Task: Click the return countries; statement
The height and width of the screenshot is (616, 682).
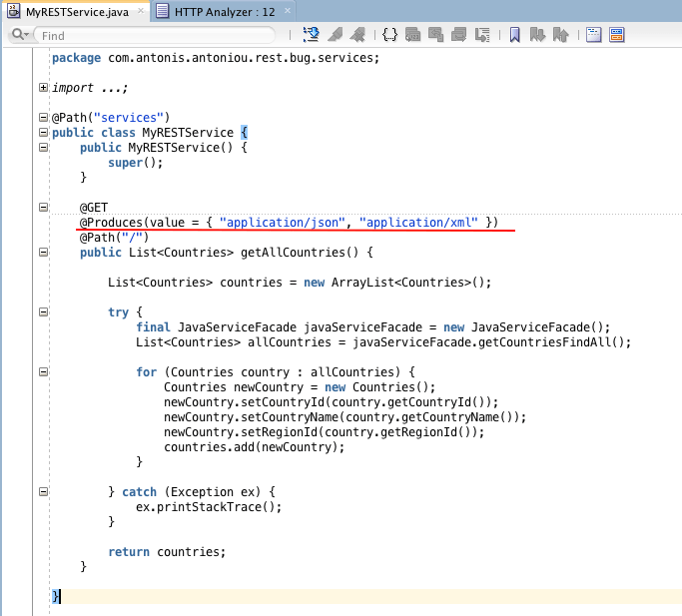Action: (167, 552)
